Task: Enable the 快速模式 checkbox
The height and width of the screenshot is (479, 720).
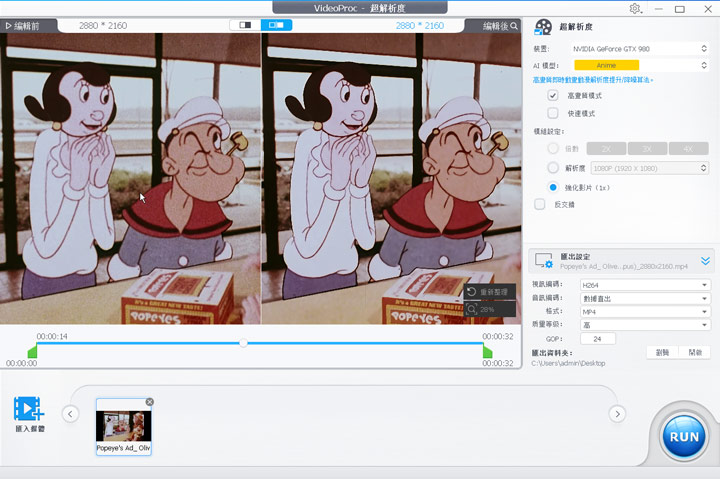Action: tap(553, 113)
